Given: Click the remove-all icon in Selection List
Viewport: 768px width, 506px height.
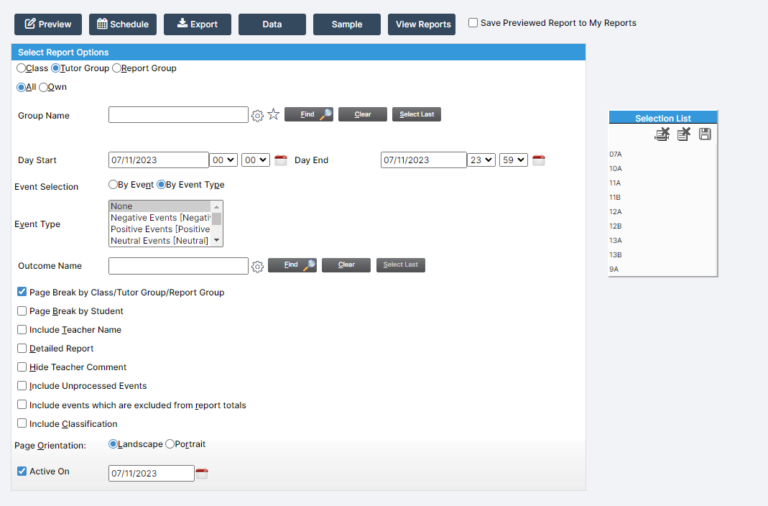Looking at the screenshot, I should coord(662,134).
